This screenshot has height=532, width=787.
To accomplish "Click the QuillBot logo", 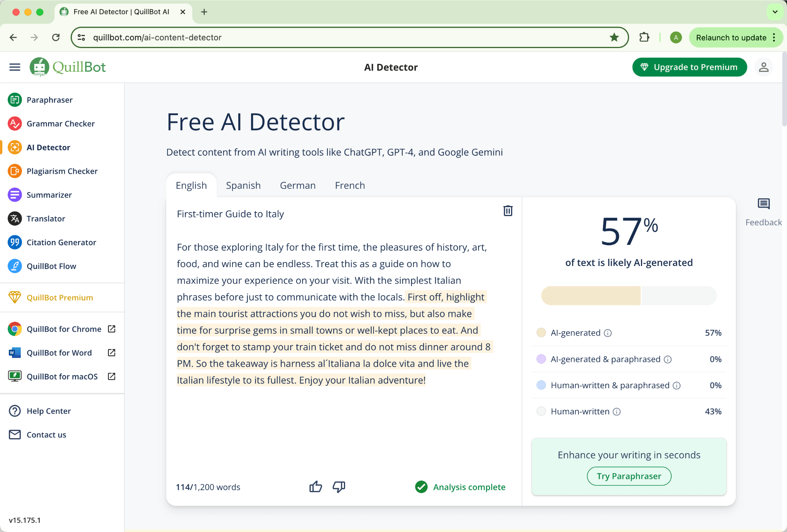I will tap(68, 67).
